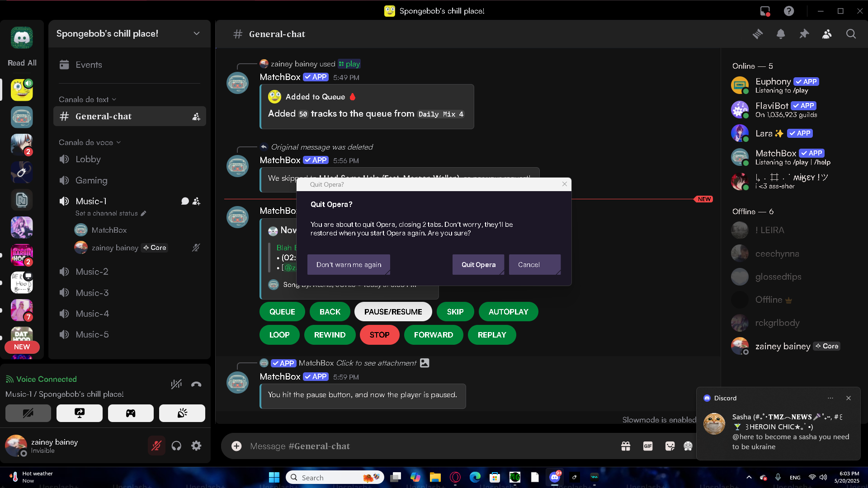The height and width of the screenshot is (488, 868).
Task: Join the Lobby voice channel
Action: pyautogui.click(x=88, y=159)
